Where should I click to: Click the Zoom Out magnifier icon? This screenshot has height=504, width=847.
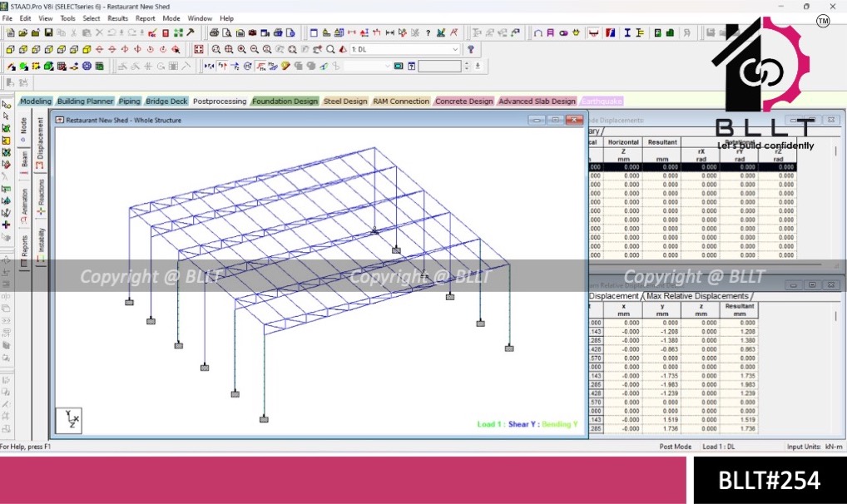click(x=255, y=49)
